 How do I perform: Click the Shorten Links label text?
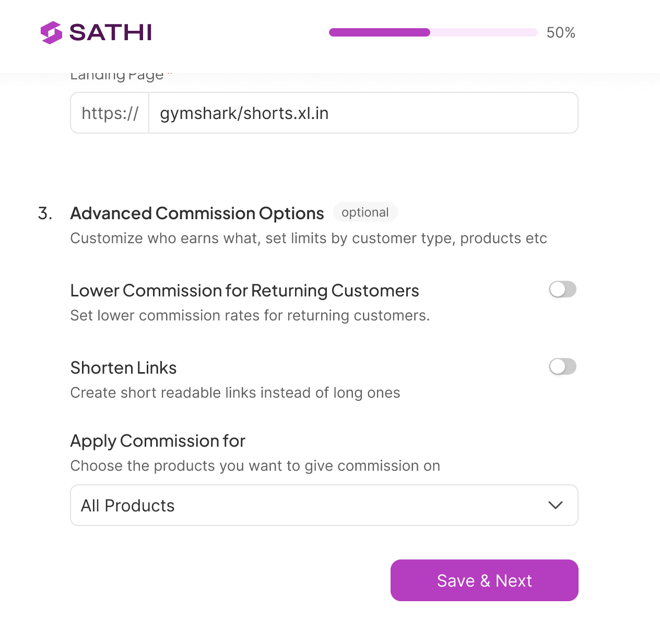click(123, 368)
